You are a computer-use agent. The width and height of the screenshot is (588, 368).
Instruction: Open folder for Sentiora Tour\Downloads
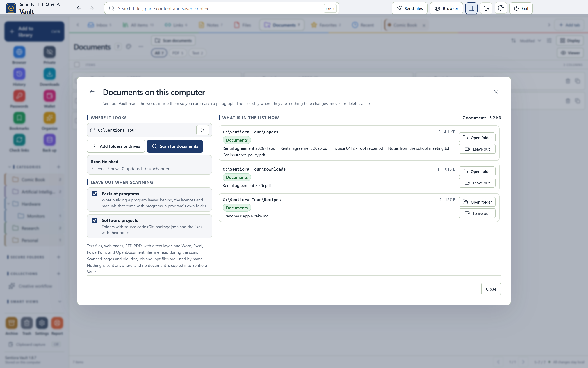pos(477,171)
